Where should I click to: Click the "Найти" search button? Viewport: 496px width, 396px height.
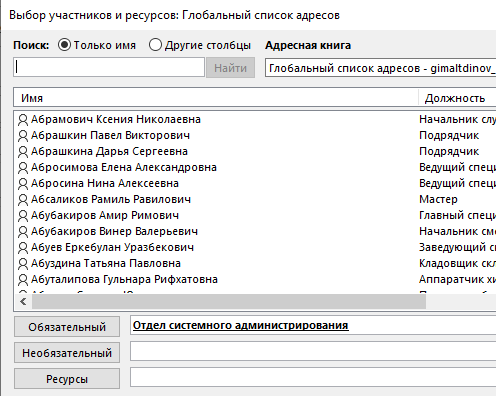point(230,68)
